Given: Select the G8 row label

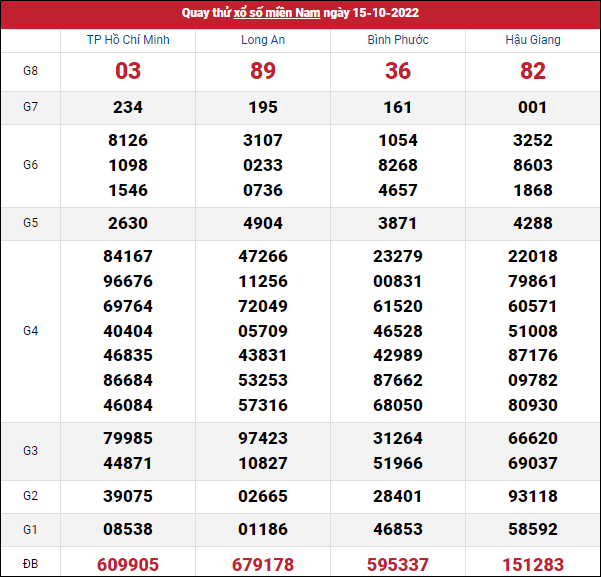Looking at the screenshot, I should pos(30,71).
